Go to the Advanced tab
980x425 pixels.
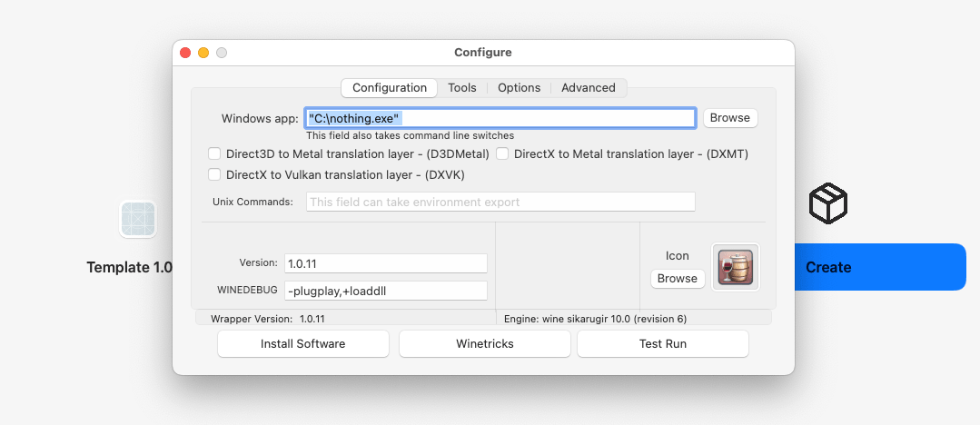[588, 88]
